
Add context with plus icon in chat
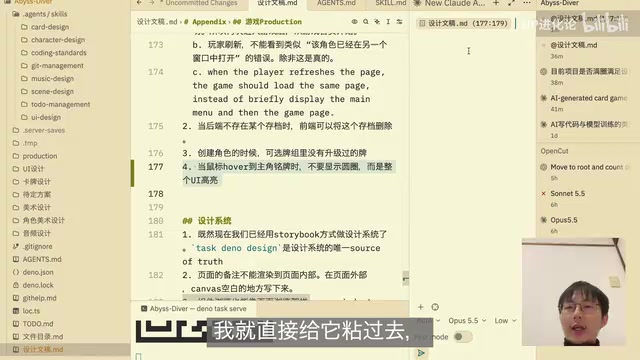pos(421,307)
